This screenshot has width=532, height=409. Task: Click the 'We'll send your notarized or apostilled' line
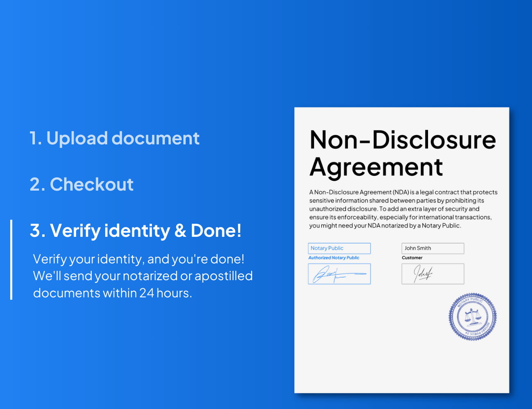(142, 276)
